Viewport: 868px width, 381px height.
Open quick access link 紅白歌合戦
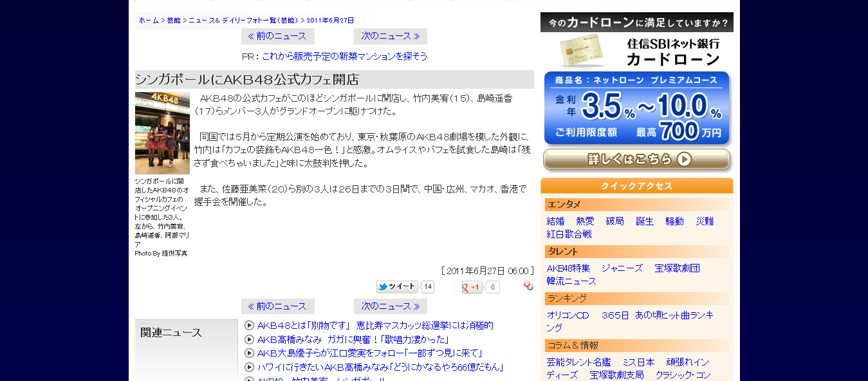(569, 234)
